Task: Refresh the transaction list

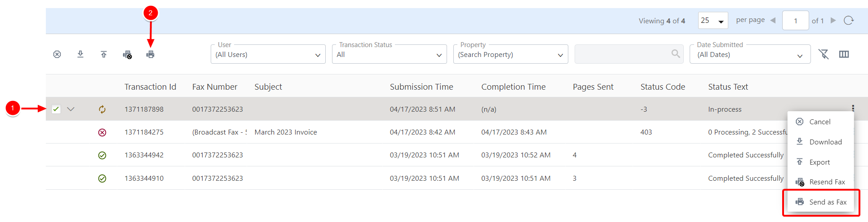Action: (x=848, y=21)
